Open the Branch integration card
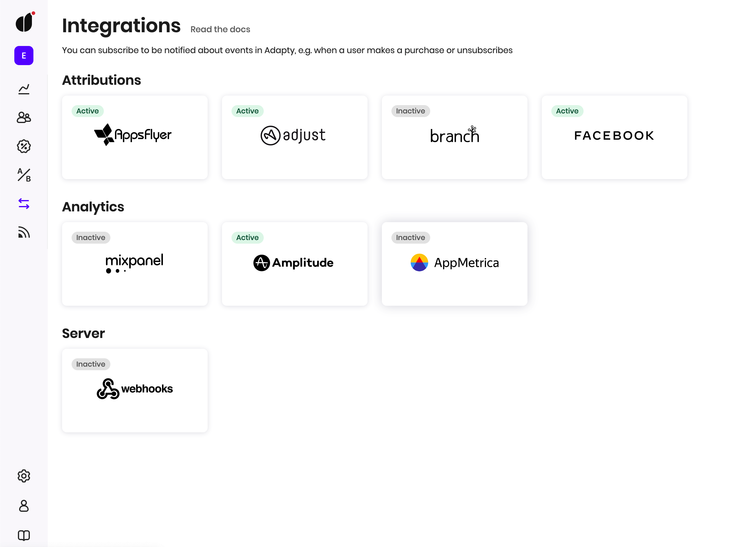Viewport: 756px width, 547px height. [454, 137]
